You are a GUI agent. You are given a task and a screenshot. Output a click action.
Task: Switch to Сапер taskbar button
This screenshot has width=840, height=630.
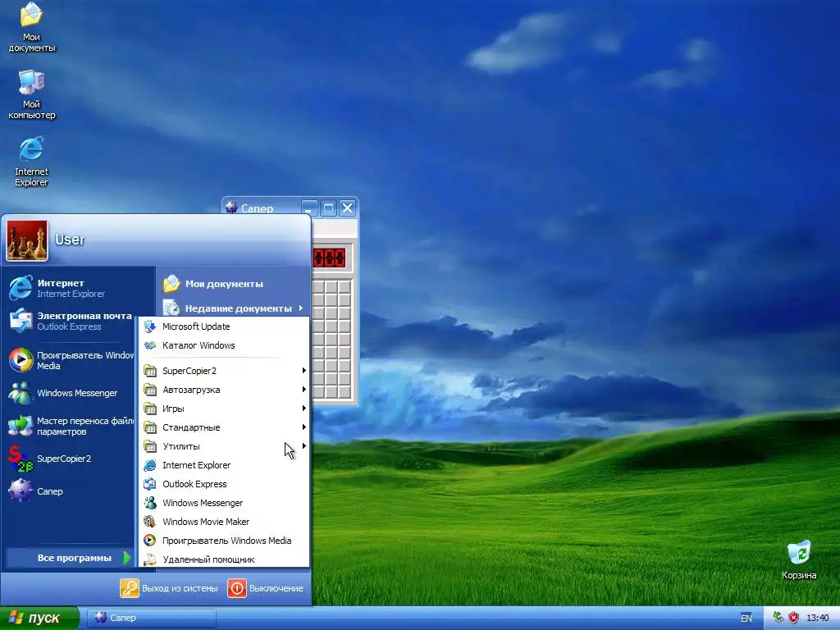click(152, 618)
